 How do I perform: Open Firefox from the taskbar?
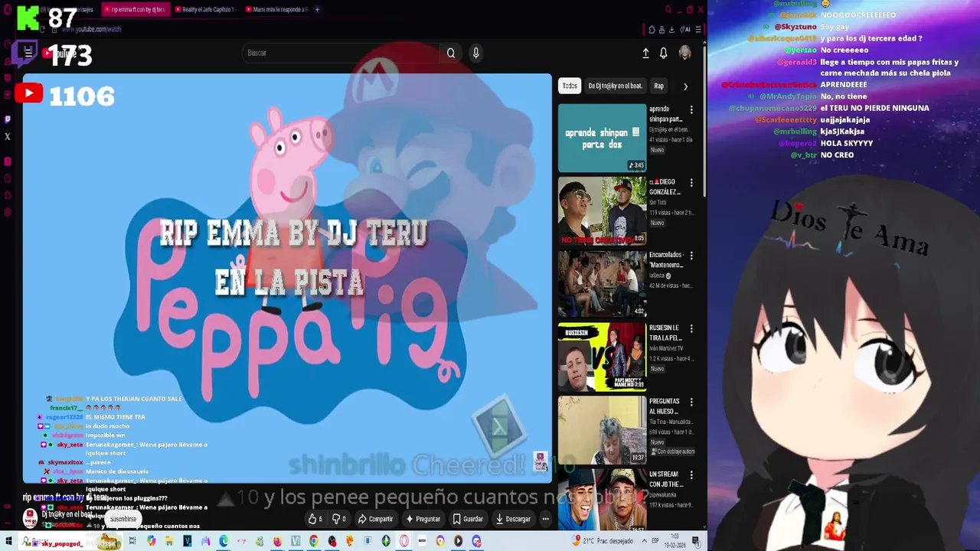pyautogui.click(x=277, y=541)
